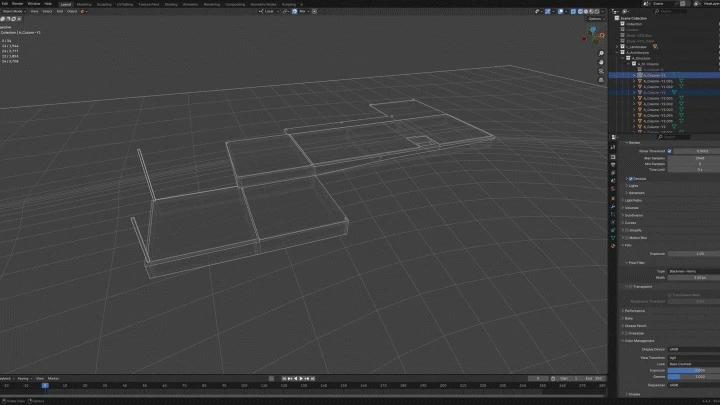Open the Modifier wrench properties tab
720x405 pixels.
pyautogui.click(x=613, y=207)
